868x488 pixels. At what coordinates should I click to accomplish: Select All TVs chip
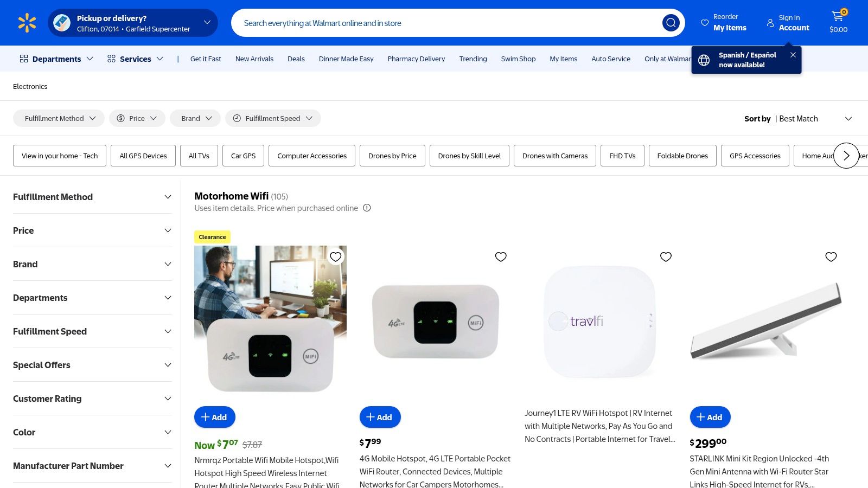tap(199, 156)
